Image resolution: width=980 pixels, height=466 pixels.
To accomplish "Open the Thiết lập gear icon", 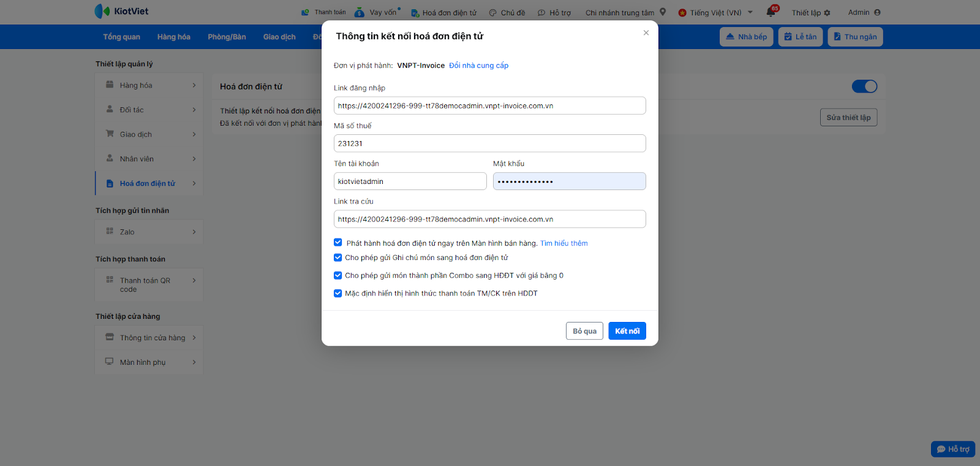I will 827,13.
